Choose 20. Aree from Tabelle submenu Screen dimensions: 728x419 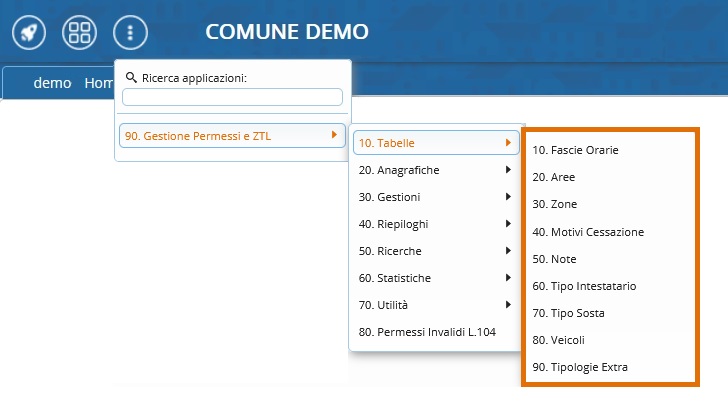point(553,177)
